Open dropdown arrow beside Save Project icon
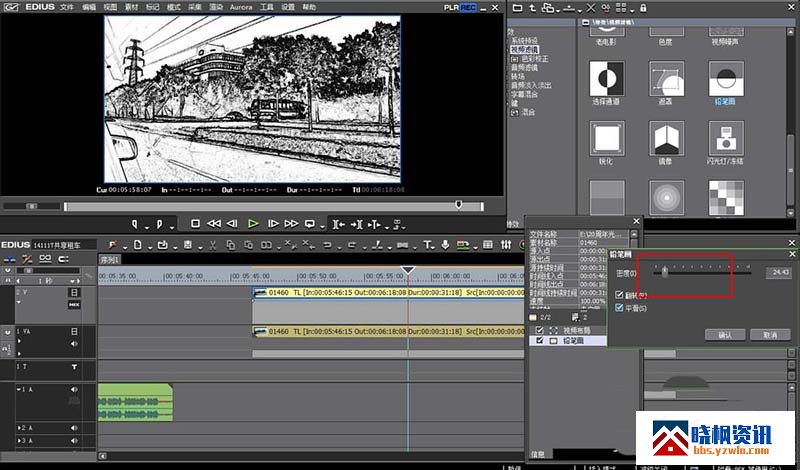Viewport: 800px width, 470px height. click(199, 248)
